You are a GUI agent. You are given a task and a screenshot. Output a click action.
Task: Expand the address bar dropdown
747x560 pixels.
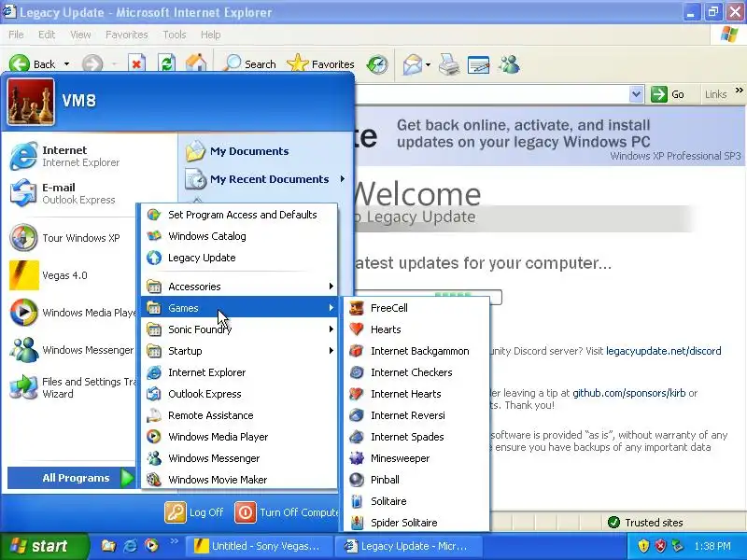636,94
